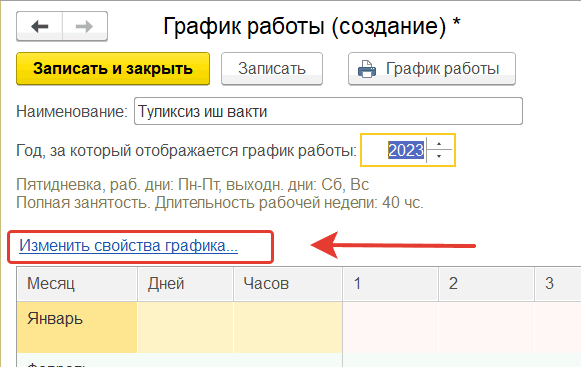Image resolution: width=581 pixels, height=367 pixels.
Task: Open the Изменить свойства графика link
Action: (128, 246)
